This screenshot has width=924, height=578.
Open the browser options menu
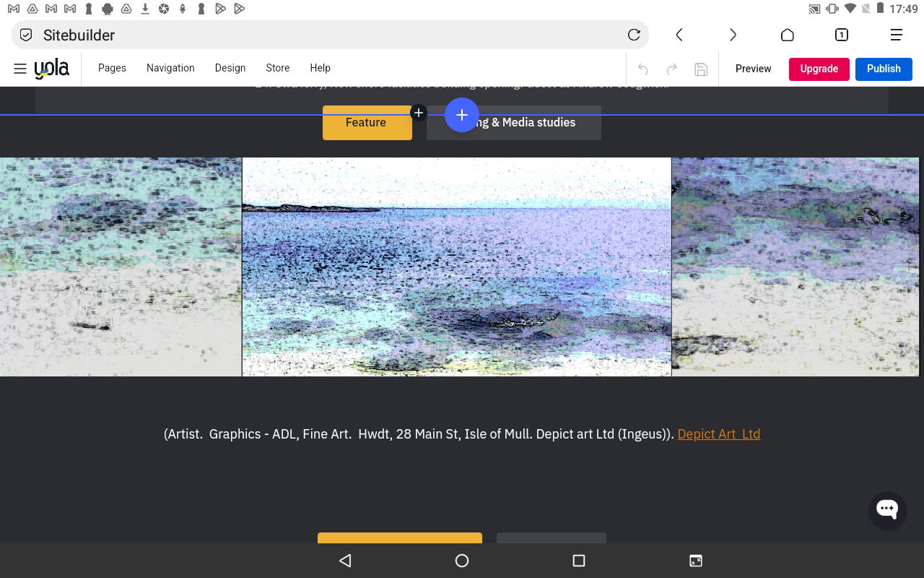click(x=897, y=35)
